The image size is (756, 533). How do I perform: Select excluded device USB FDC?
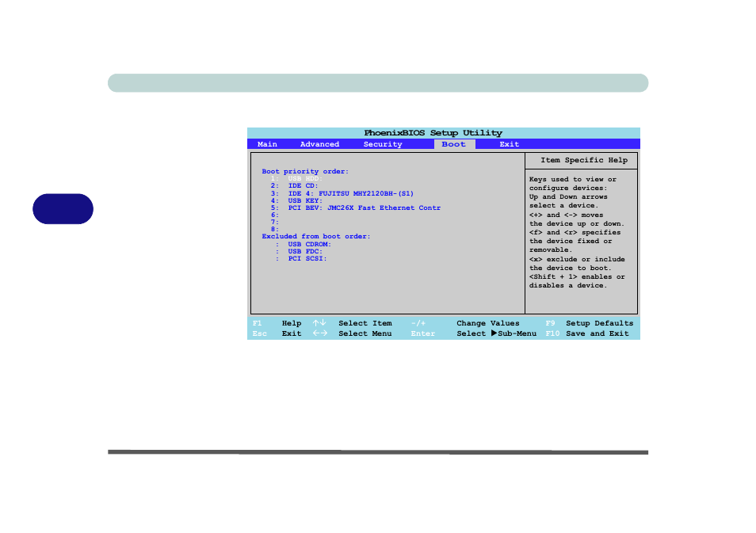[x=299, y=252]
